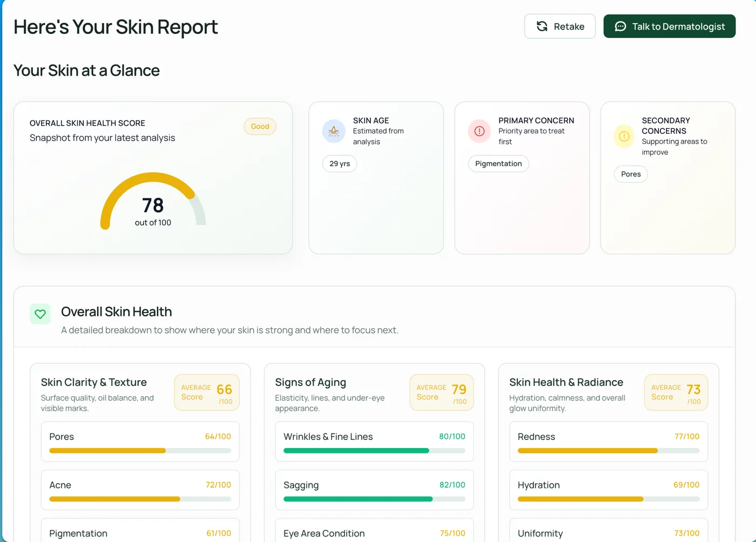The height and width of the screenshot is (542, 756).
Task: Click 'OVERALL SKIN HEALTH SCORE' label
Action: (87, 123)
